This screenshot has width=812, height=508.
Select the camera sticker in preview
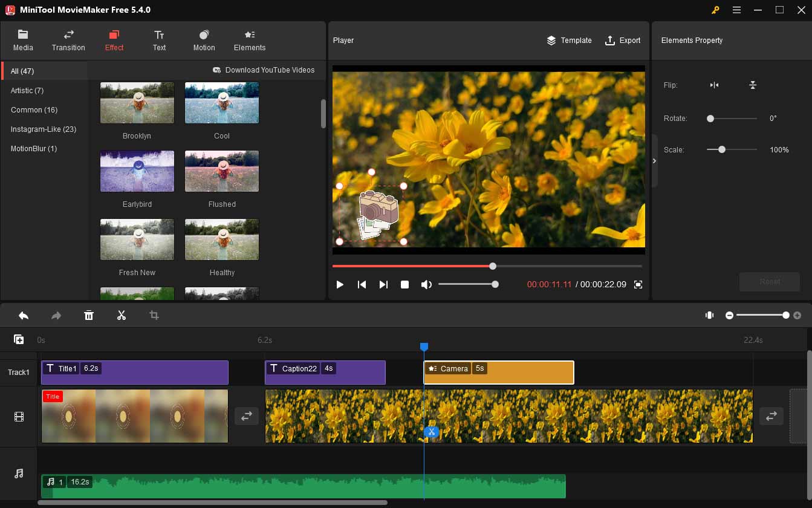click(x=377, y=214)
